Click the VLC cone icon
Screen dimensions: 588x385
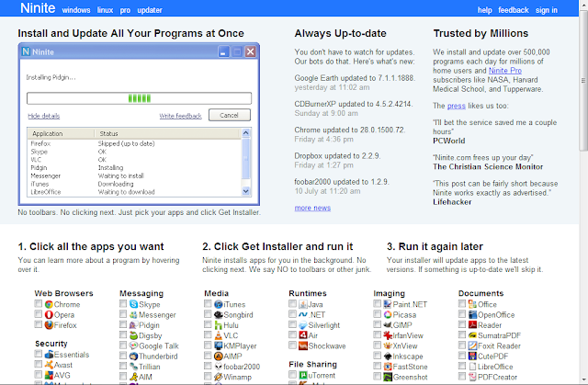(x=219, y=335)
